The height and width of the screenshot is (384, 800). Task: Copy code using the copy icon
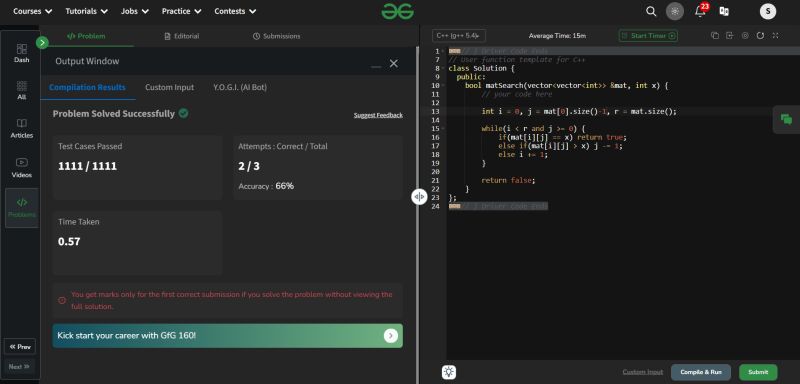coord(715,36)
